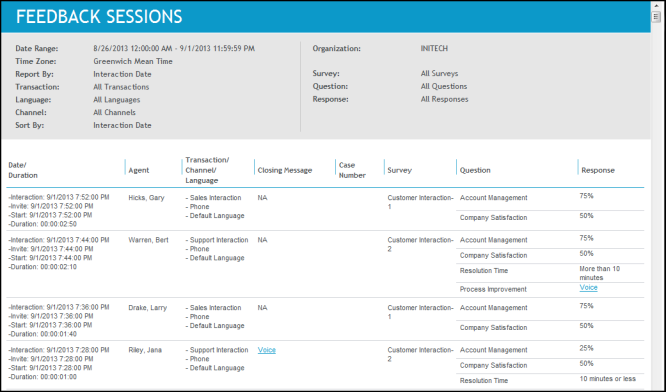Click the Response column header
The width and height of the screenshot is (666, 392).
point(598,170)
